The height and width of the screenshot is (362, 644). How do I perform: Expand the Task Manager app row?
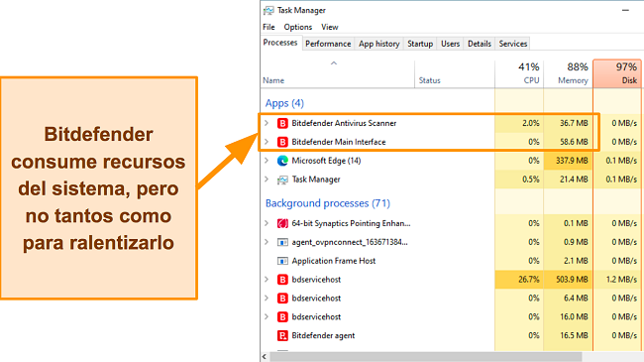click(x=267, y=180)
